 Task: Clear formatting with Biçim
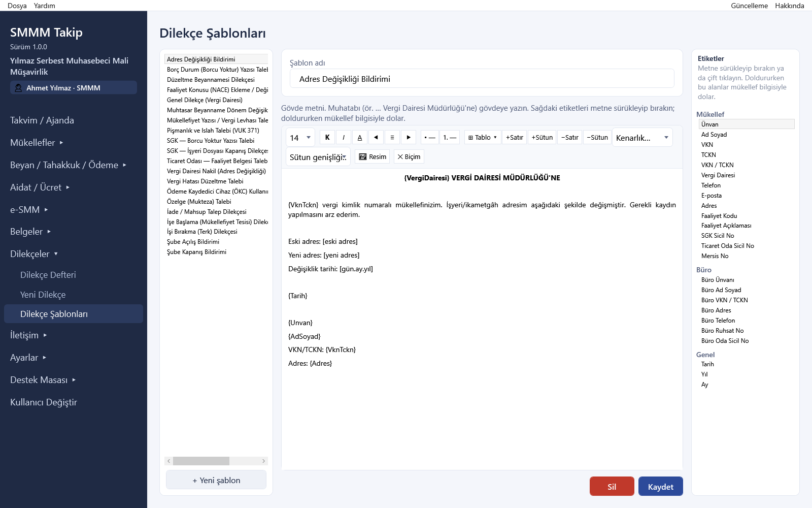pos(409,156)
